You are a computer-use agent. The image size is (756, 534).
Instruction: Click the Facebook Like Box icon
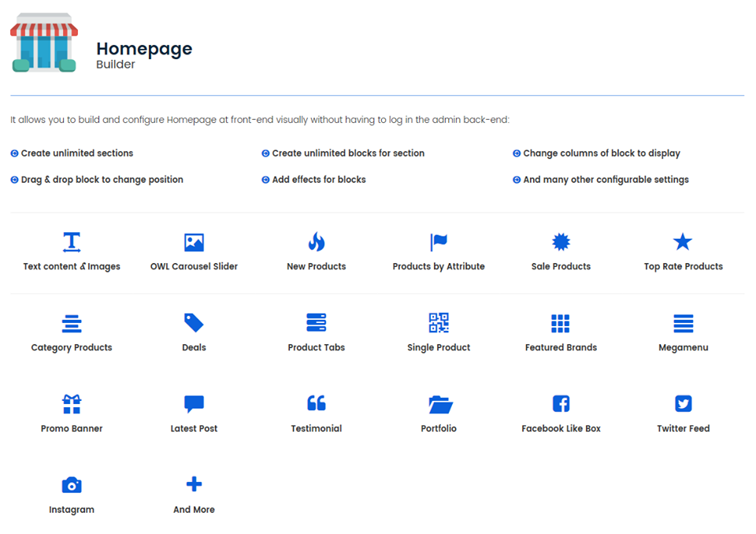pos(561,403)
